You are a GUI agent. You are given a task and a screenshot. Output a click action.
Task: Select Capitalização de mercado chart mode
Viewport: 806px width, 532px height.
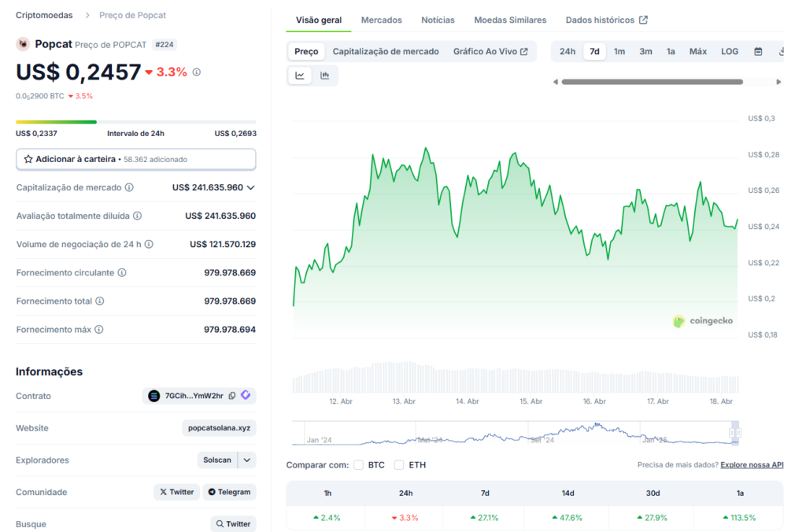pos(386,51)
